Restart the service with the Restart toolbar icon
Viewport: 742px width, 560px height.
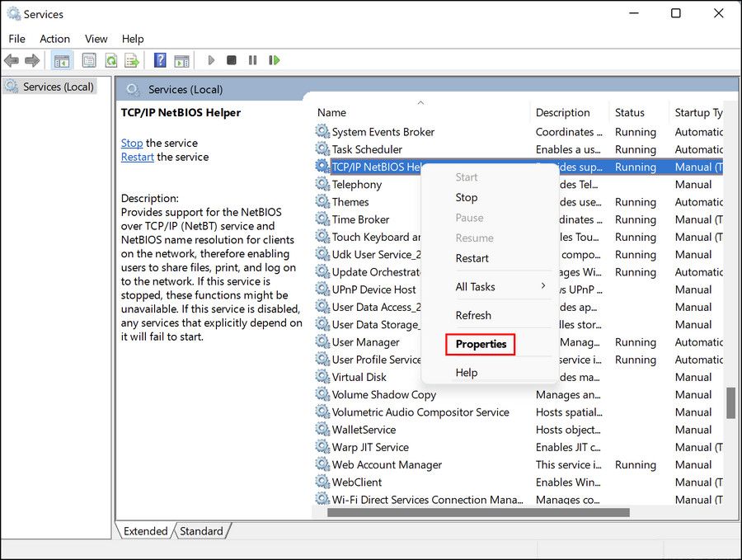(275, 59)
